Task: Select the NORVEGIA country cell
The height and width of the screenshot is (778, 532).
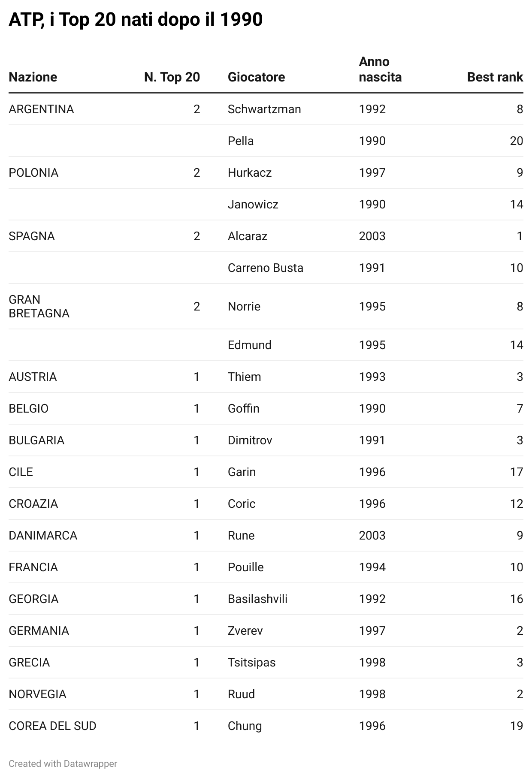Action: pos(38,694)
